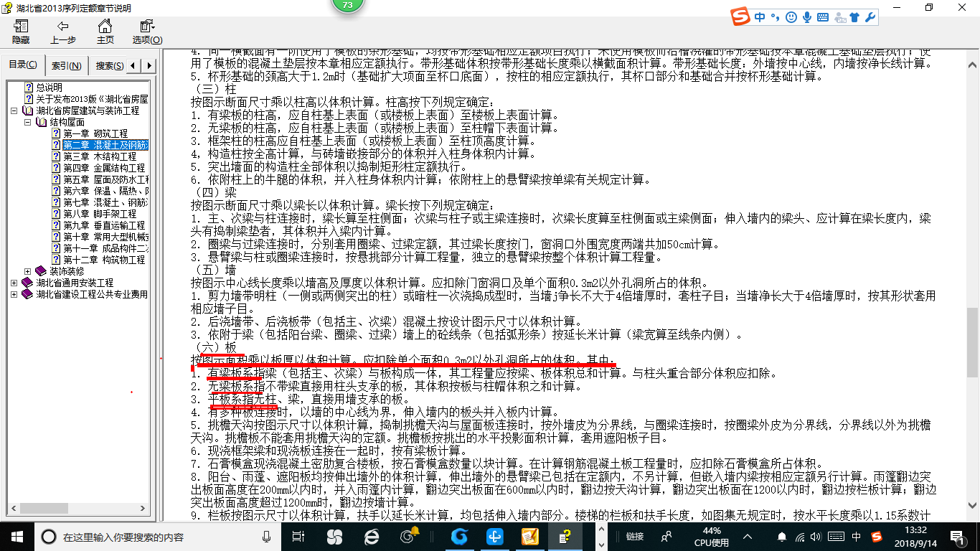
Task: Click the Sogou S logo icon
Action: (x=740, y=17)
